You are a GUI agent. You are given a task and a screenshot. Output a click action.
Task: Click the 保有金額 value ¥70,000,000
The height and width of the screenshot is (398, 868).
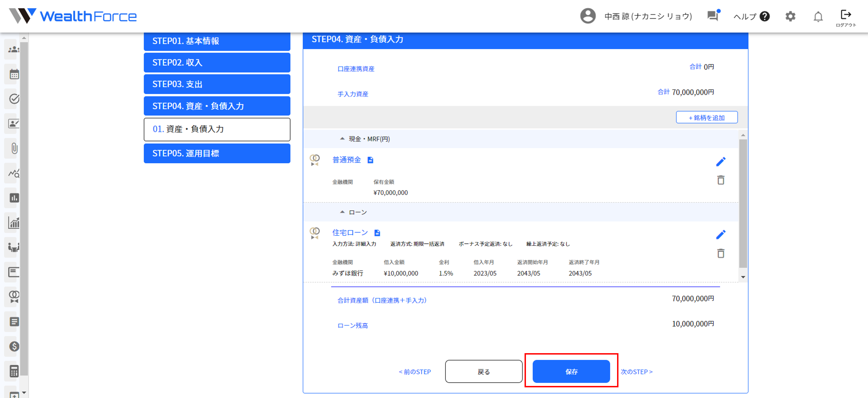click(391, 193)
